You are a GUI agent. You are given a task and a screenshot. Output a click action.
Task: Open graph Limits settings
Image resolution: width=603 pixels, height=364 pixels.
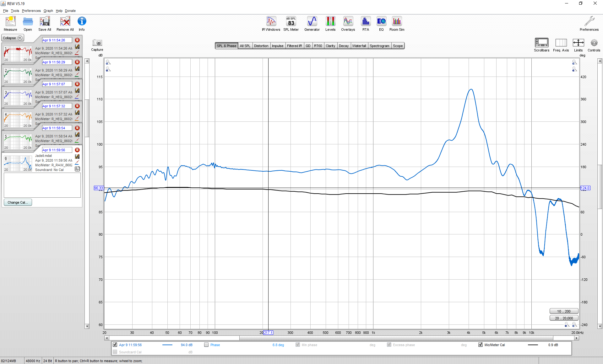pyautogui.click(x=578, y=45)
